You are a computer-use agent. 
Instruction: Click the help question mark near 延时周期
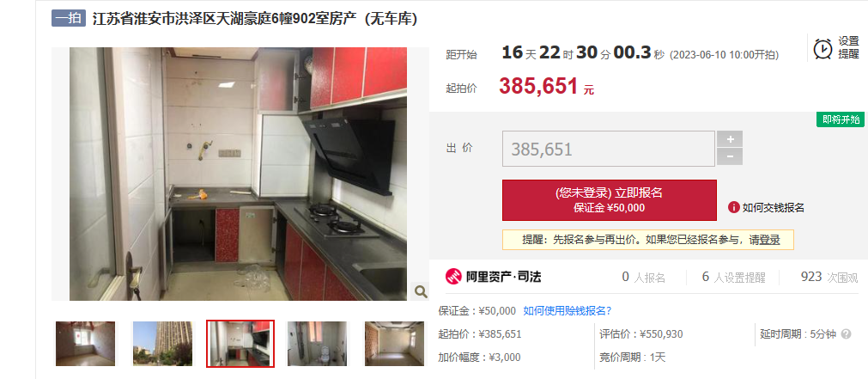click(x=846, y=334)
